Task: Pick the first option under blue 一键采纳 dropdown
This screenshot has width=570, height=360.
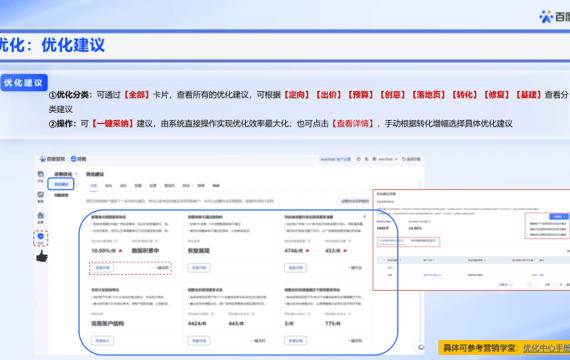Action: [547, 224]
